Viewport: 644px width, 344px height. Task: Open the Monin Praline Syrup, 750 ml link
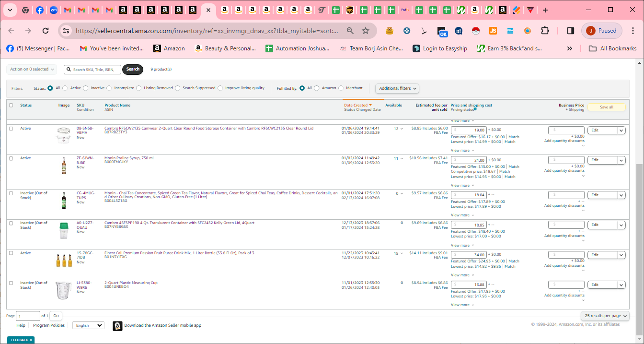129,158
